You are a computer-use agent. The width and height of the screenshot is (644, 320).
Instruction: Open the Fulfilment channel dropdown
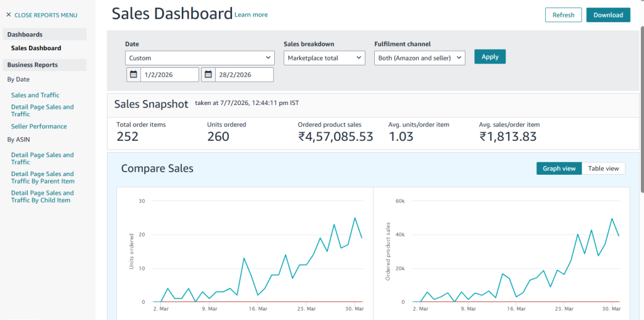[x=419, y=58]
